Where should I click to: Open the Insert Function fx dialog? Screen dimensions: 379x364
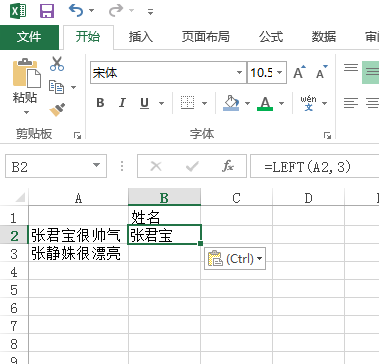pos(228,166)
